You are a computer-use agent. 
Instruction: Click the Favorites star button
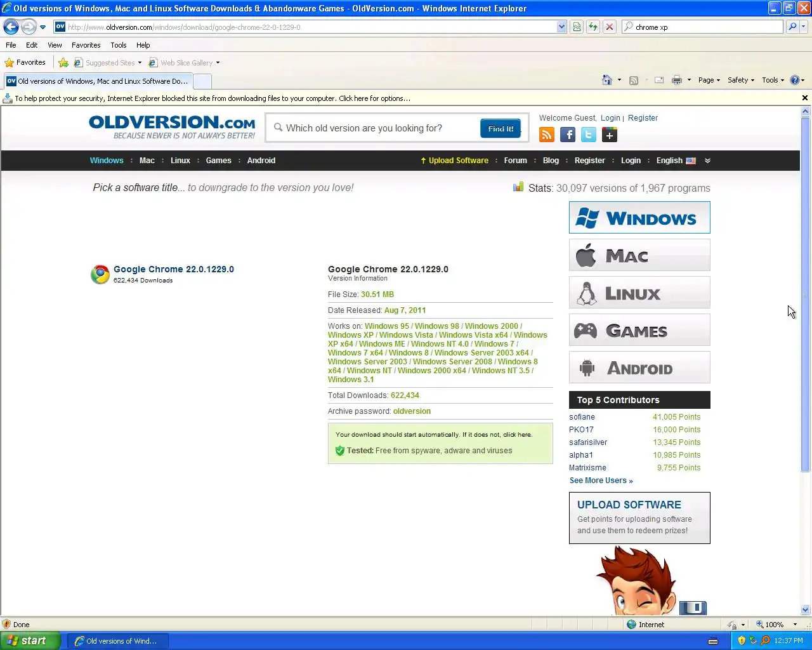25,62
